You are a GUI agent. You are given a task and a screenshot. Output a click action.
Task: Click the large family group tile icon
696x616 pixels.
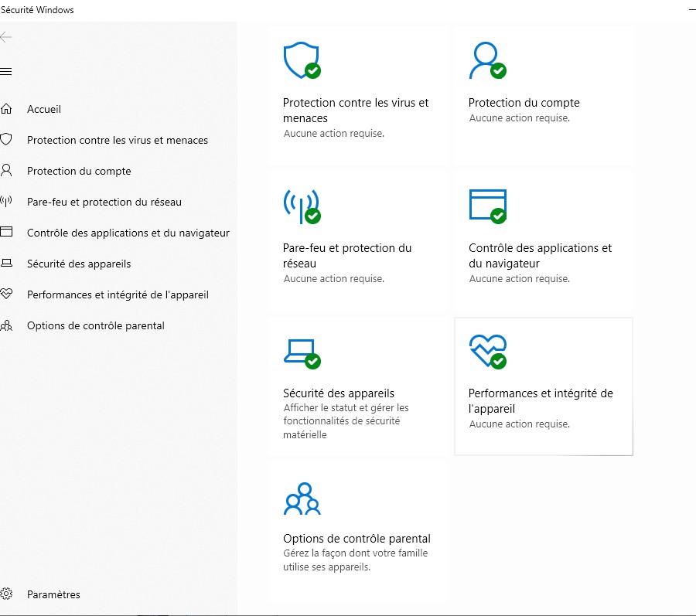[x=302, y=499]
